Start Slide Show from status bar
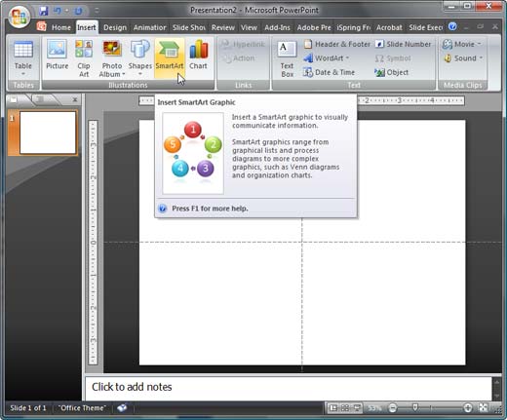 357,408
